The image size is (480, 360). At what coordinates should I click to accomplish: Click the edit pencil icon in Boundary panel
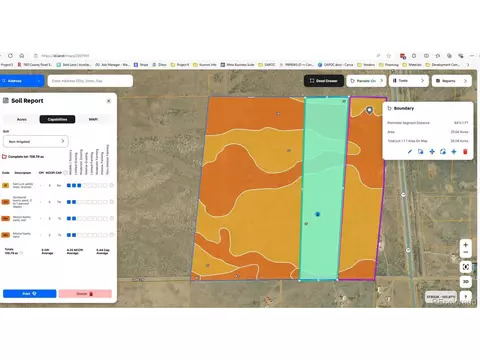[x=410, y=152]
